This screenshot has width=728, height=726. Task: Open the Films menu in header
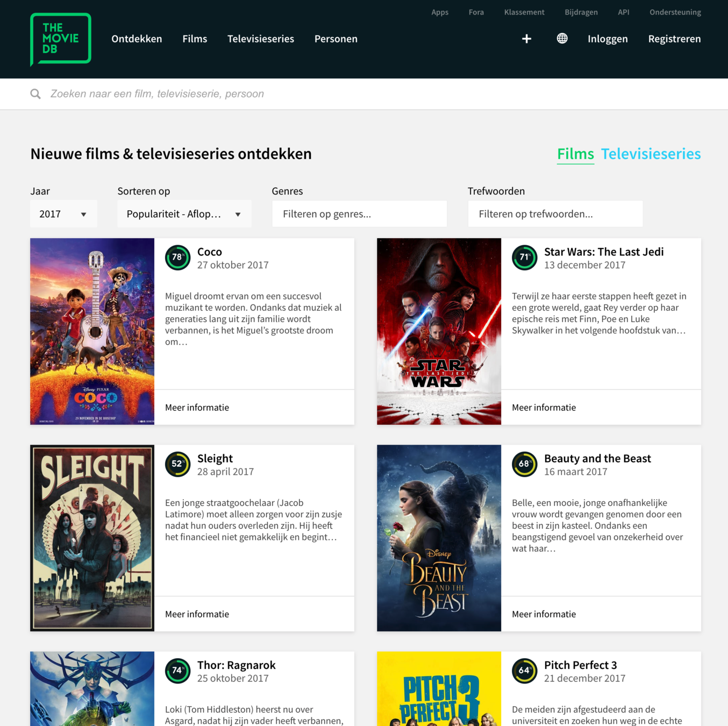click(195, 39)
